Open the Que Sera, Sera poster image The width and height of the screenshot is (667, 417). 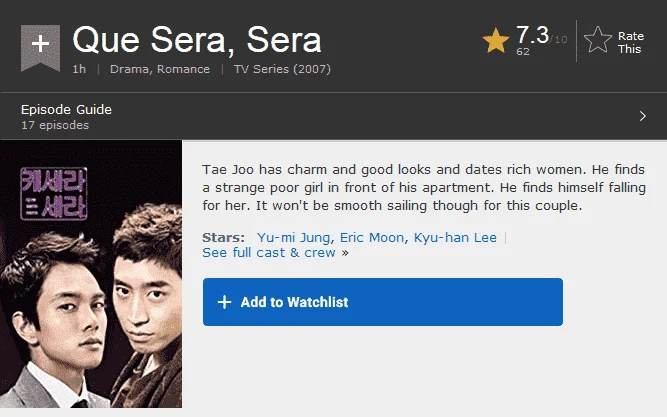[91, 274]
